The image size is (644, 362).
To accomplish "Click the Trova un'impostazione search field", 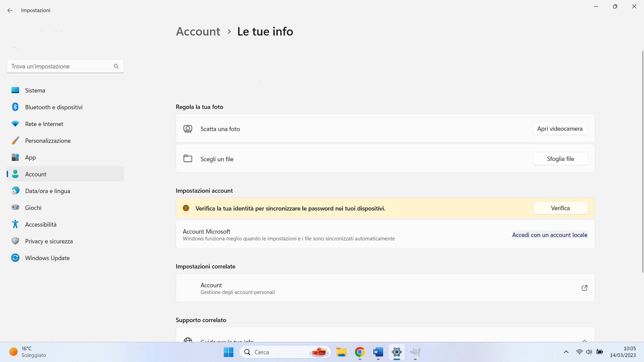I will (60, 66).
